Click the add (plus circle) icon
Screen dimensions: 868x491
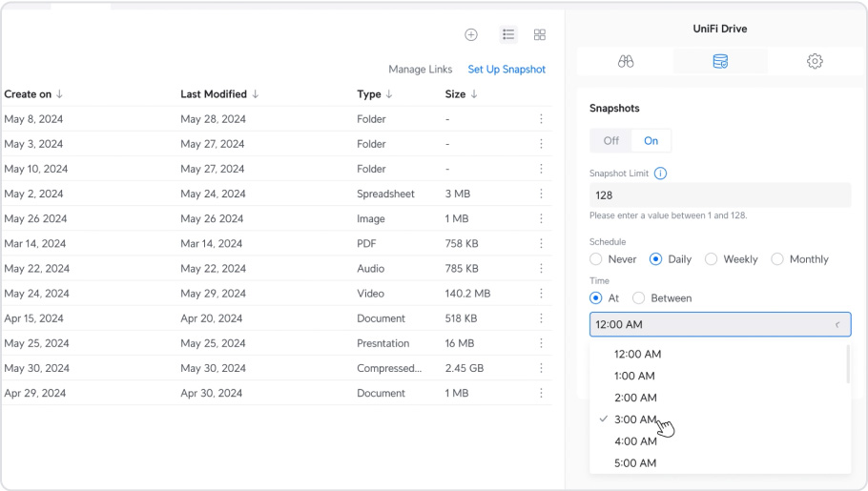pyautogui.click(x=471, y=35)
